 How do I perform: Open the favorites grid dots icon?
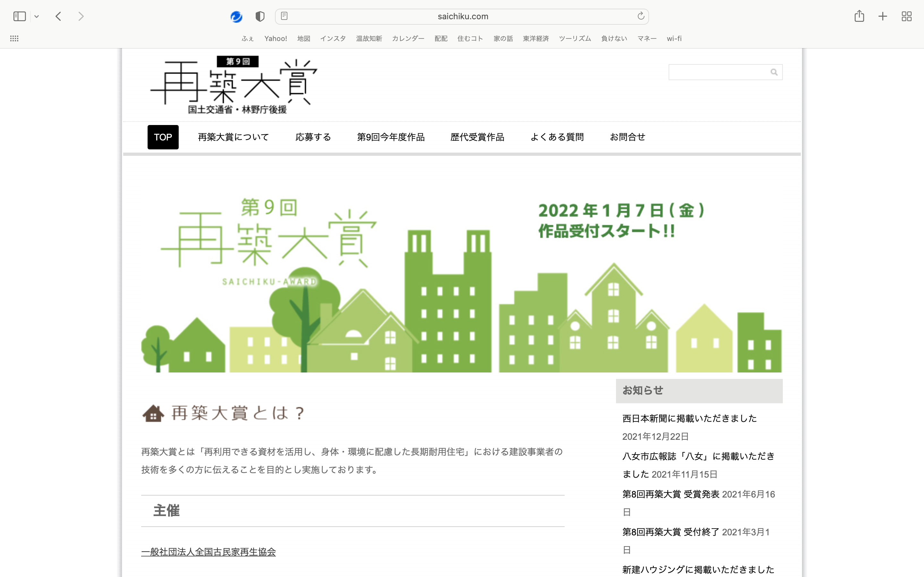click(14, 38)
